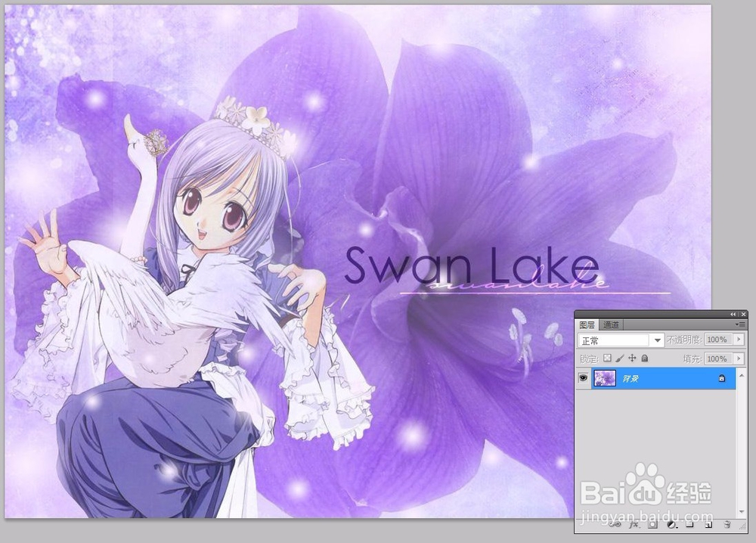The image size is (756, 543).
Task: Close the layers panel
Action: tap(743, 314)
